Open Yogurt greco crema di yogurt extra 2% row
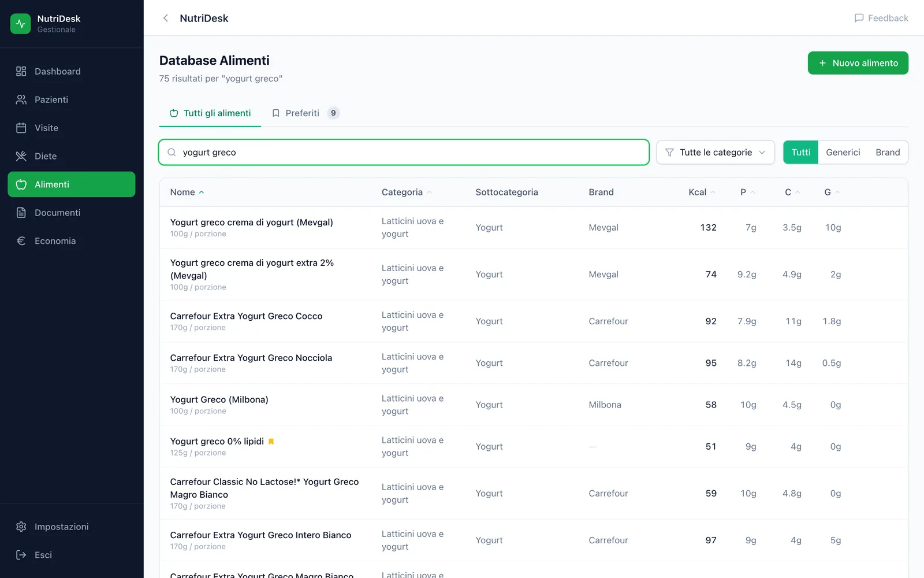This screenshot has height=578, width=924. [x=533, y=275]
